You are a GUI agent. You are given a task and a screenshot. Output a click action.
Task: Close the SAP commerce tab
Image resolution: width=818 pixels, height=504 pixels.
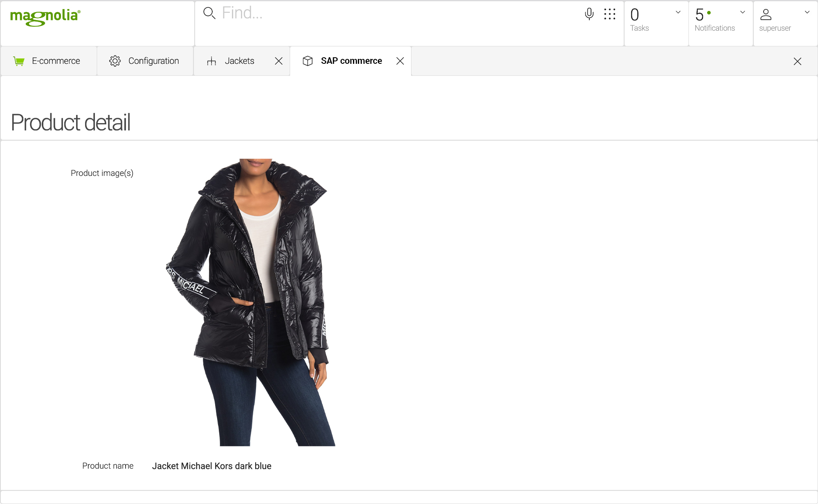point(400,61)
